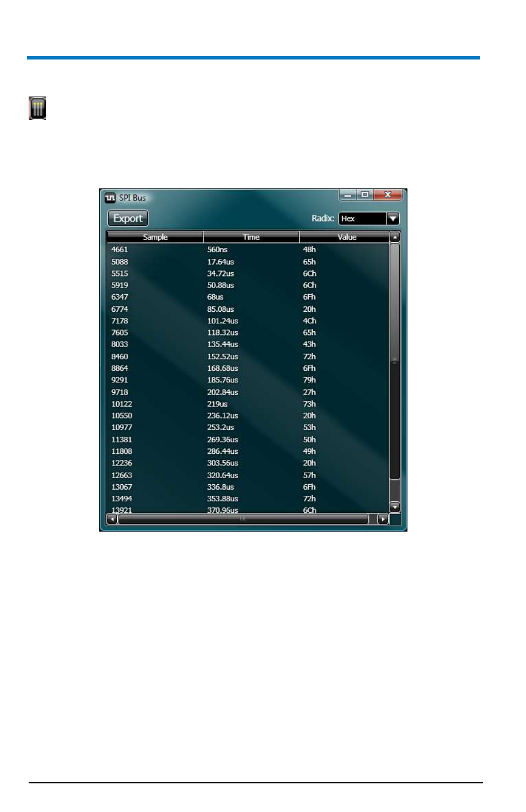Click time value 253.2us
This screenshot has width=526, height=812.
[x=221, y=427]
